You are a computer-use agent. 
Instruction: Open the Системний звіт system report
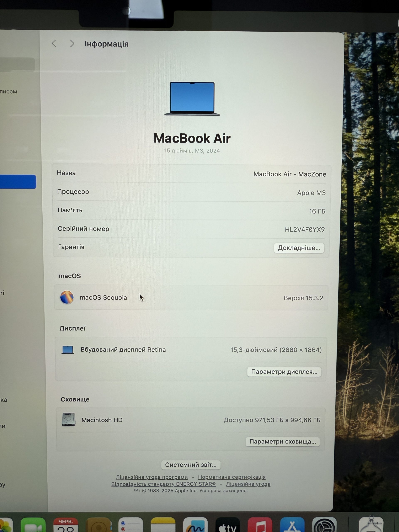click(x=191, y=465)
